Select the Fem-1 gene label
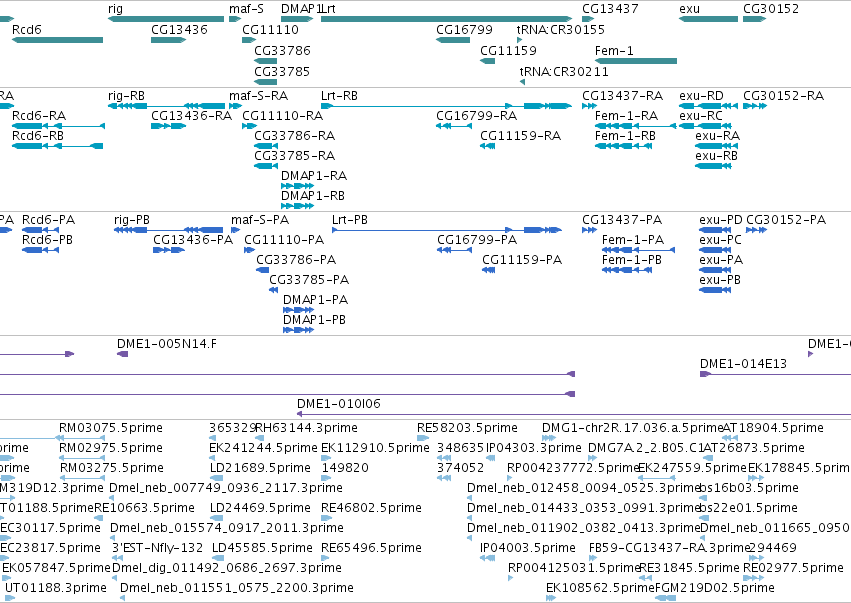Image resolution: width=851 pixels, height=603 pixels. coord(614,50)
